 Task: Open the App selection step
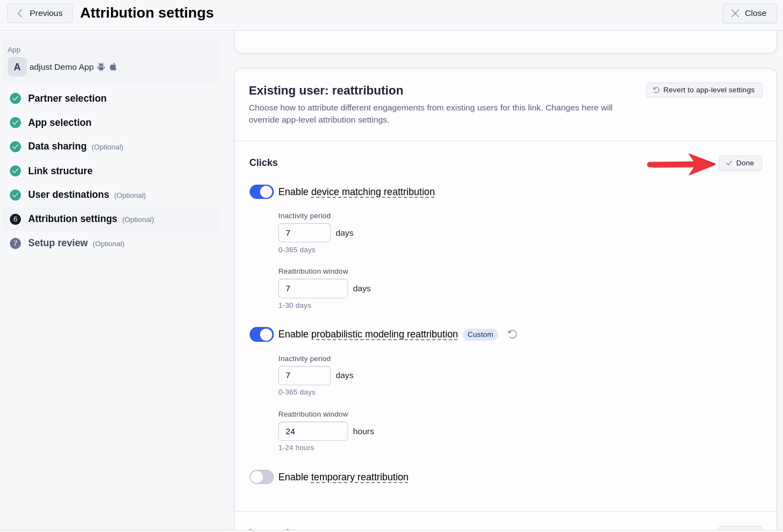(x=60, y=123)
